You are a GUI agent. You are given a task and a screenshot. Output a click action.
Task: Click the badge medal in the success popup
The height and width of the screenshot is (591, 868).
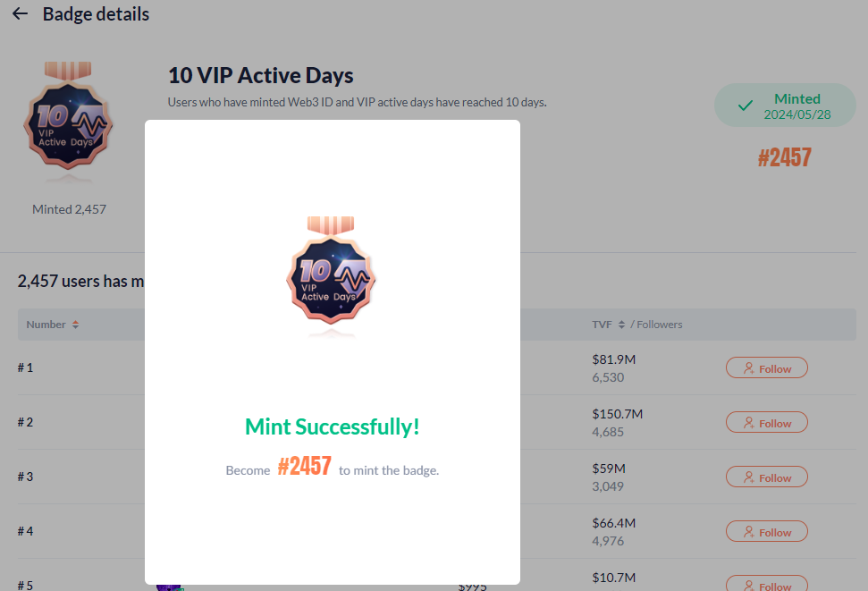coord(333,277)
